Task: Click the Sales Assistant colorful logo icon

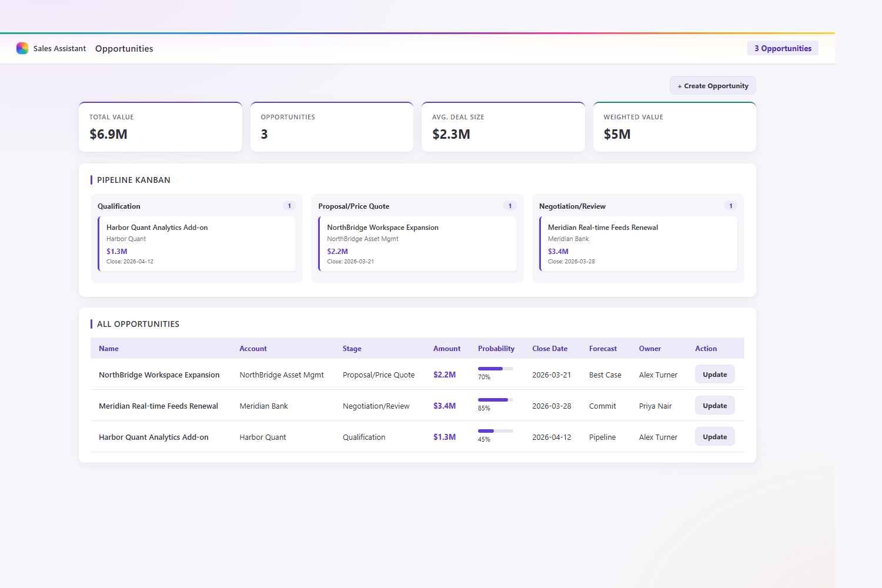Action: click(x=22, y=48)
